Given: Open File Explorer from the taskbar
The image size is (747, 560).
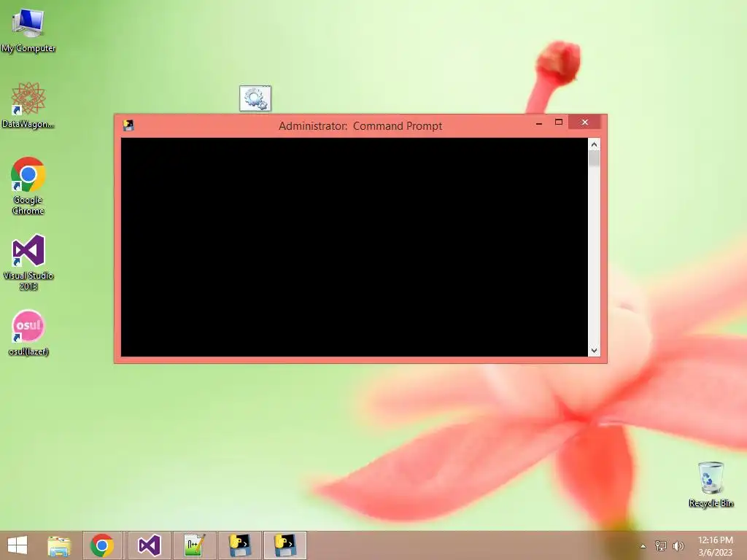Looking at the screenshot, I should (x=60, y=545).
